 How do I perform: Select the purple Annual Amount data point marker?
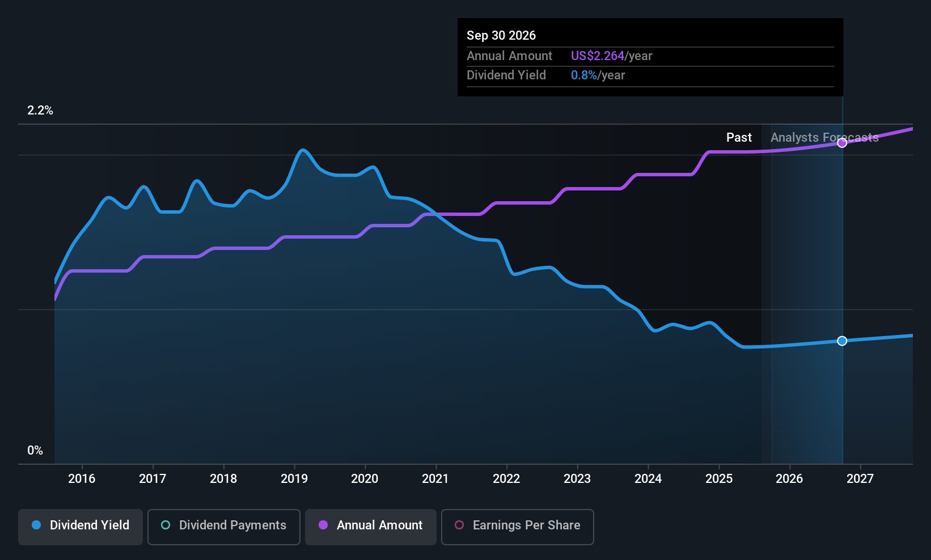point(842,143)
